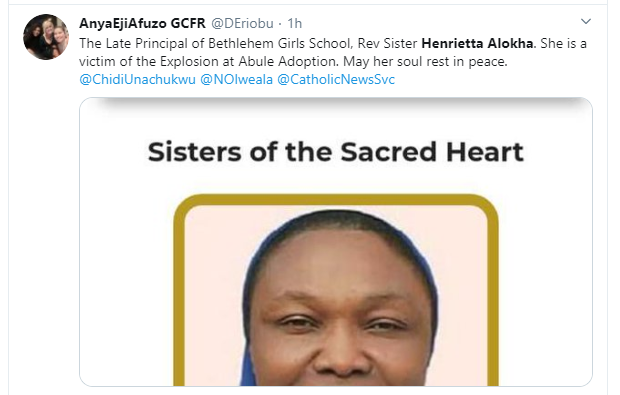Image resolution: width=620 pixels, height=395 pixels.
Task: Open the @ChidiUnachukwu mention
Action: pyautogui.click(x=137, y=79)
